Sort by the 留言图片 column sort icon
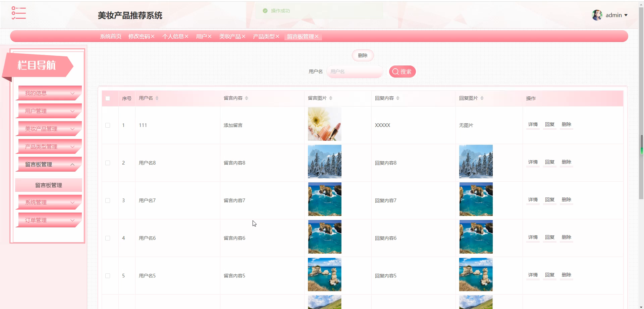Viewport: 644px width, 309px height. (x=331, y=98)
